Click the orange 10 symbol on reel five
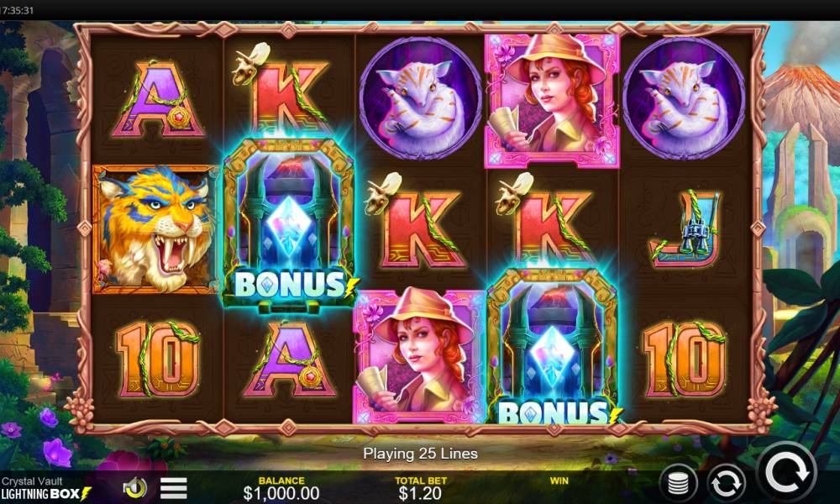Screen dimensions: 840x504 [685, 359]
